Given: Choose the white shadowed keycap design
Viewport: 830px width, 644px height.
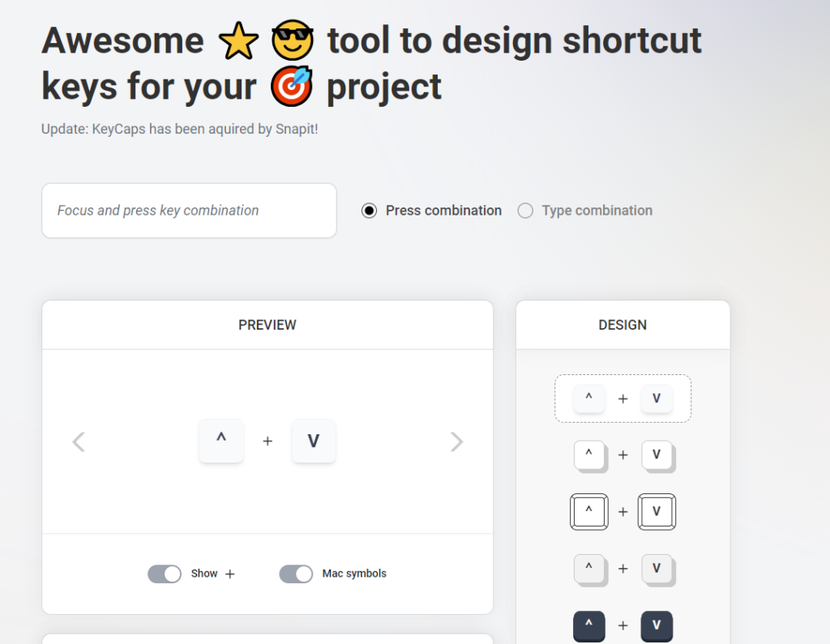Looking at the screenshot, I should [622, 455].
